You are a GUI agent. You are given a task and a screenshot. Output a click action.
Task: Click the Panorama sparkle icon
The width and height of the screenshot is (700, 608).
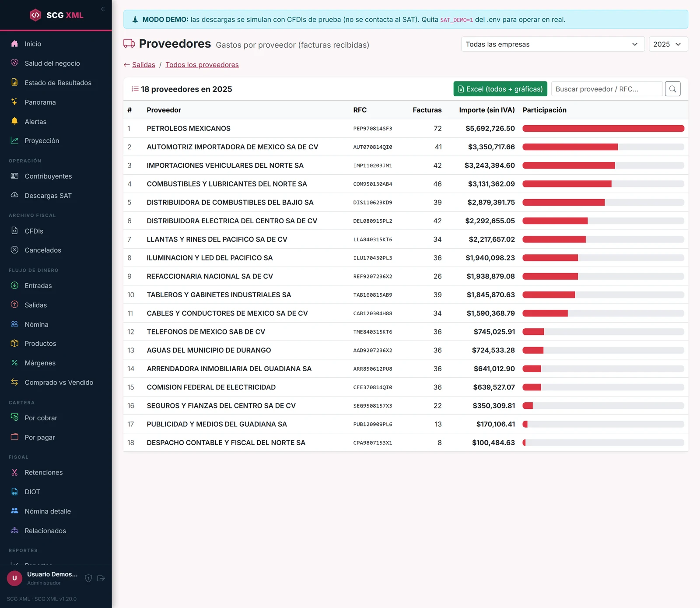14,102
